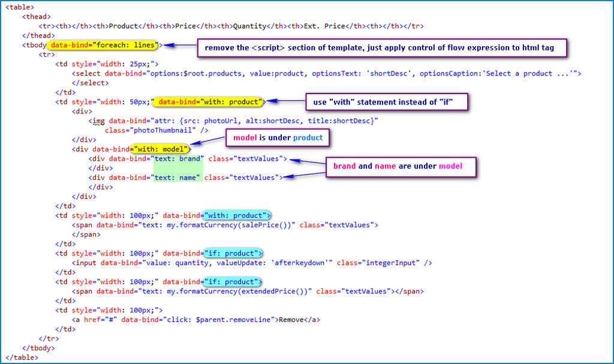614x364 pixels.
Task: Click the 'Select a product ...' caption string
Action: [529, 73]
